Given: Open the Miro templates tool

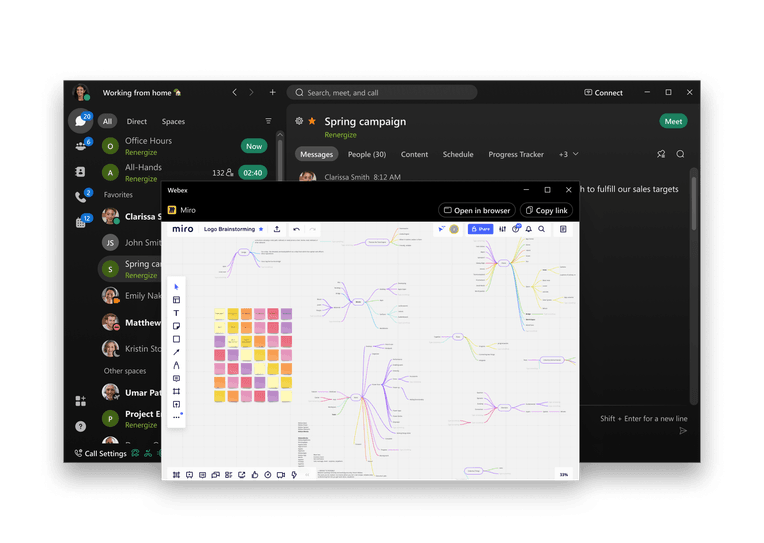Looking at the screenshot, I should coord(176,300).
